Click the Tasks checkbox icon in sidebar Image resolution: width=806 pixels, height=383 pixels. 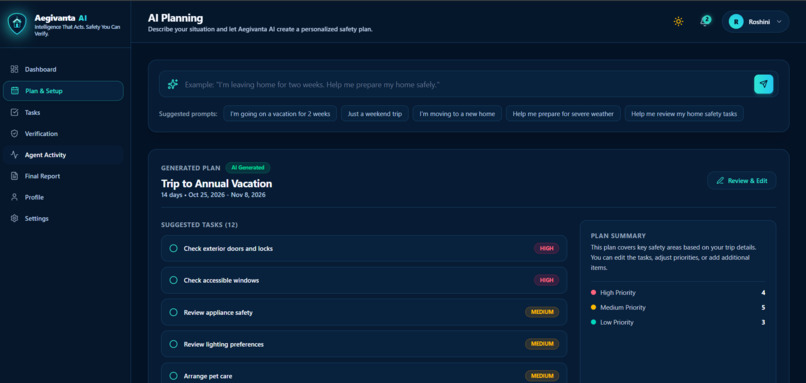point(14,112)
